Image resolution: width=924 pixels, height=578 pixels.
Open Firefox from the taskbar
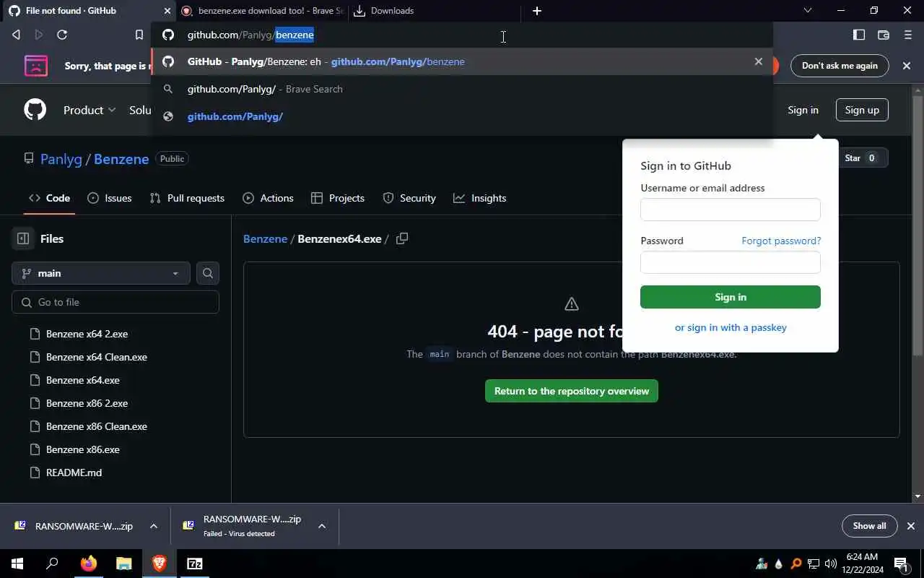[88, 564]
